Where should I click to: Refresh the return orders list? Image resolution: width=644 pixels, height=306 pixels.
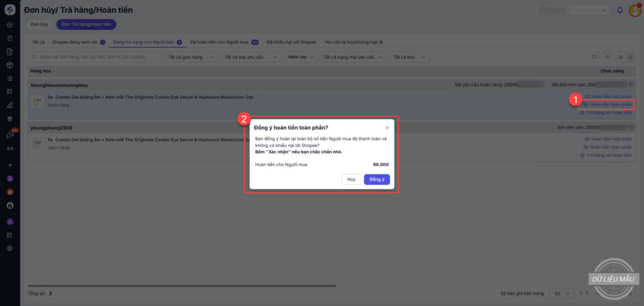coord(594,57)
